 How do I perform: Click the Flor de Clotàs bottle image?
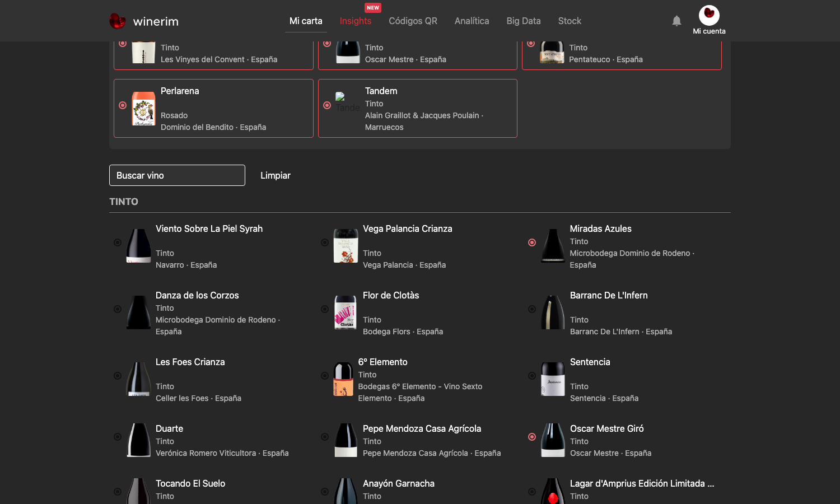tap(346, 312)
